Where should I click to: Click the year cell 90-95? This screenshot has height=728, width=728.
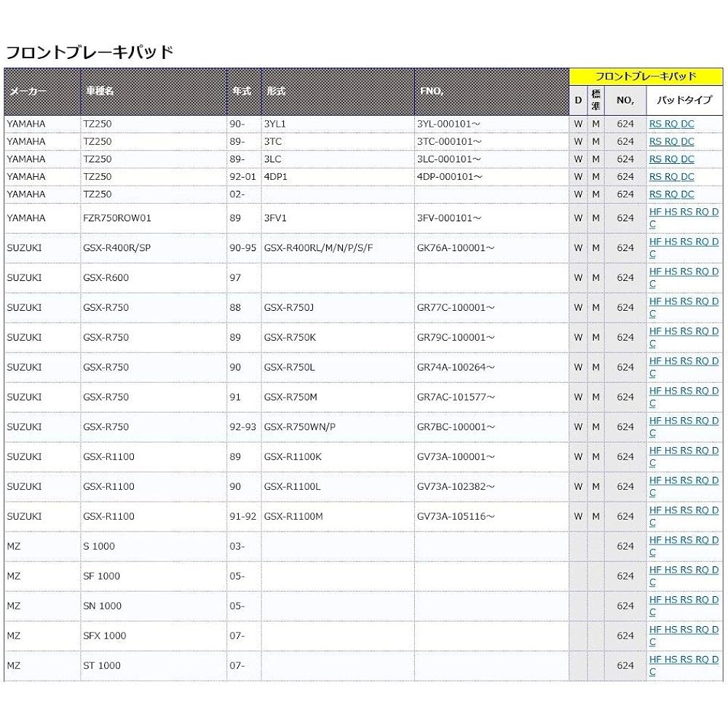point(242,248)
